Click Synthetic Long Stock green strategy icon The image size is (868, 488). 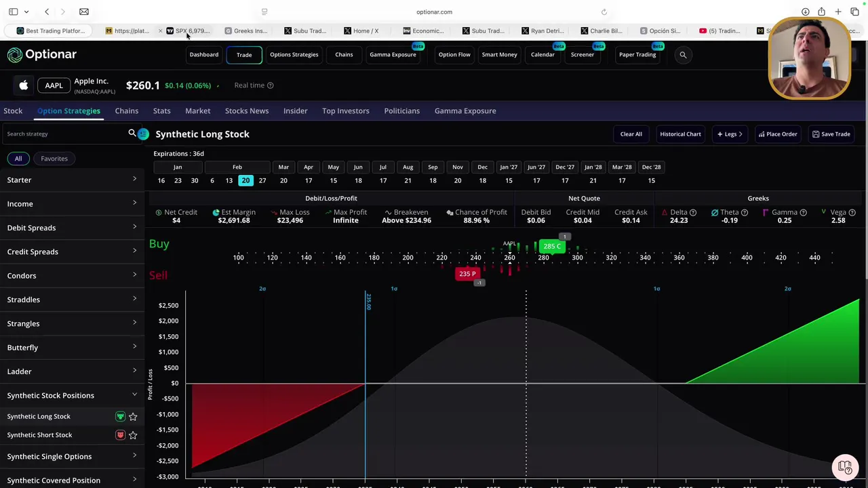tap(120, 416)
